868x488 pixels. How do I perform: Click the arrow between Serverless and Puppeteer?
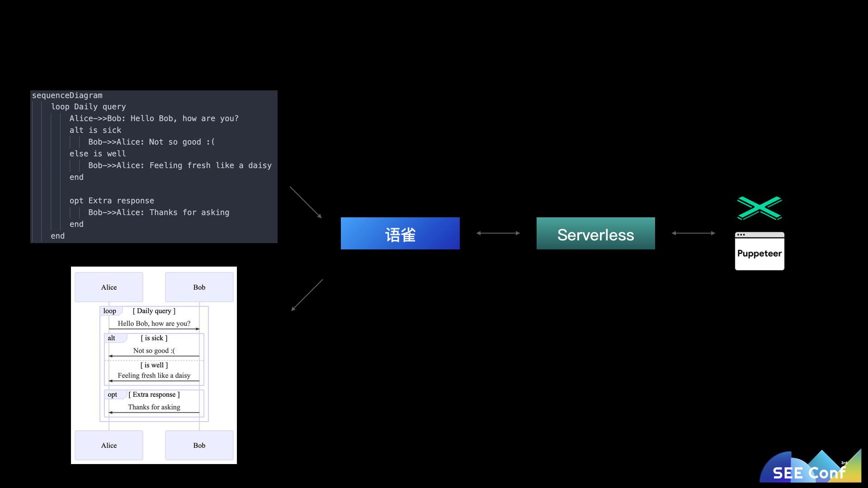pos(693,233)
